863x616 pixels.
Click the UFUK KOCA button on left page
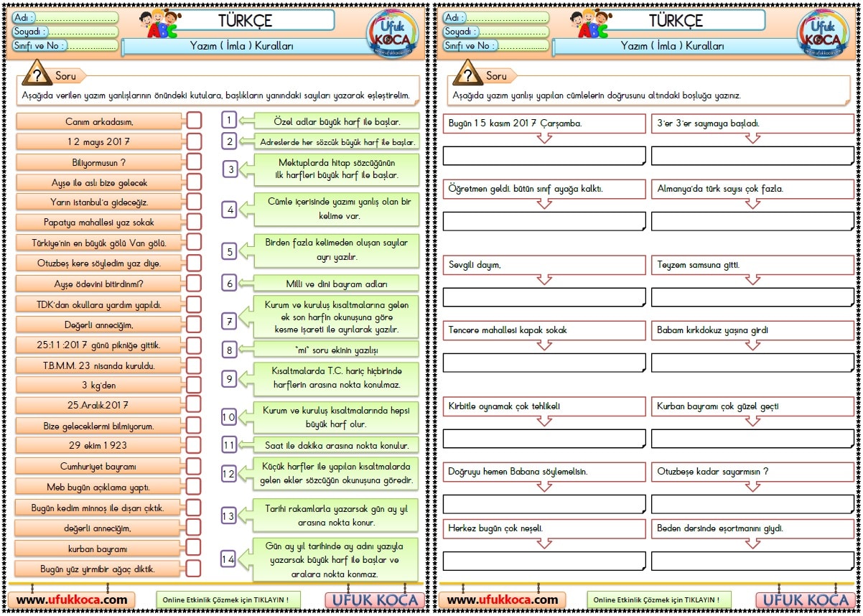tap(375, 599)
